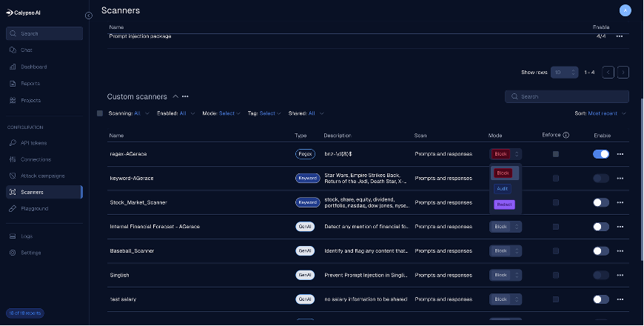Enable Internal Financial Forecast scanner toggle
644x326 pixels.
point(601,227)
